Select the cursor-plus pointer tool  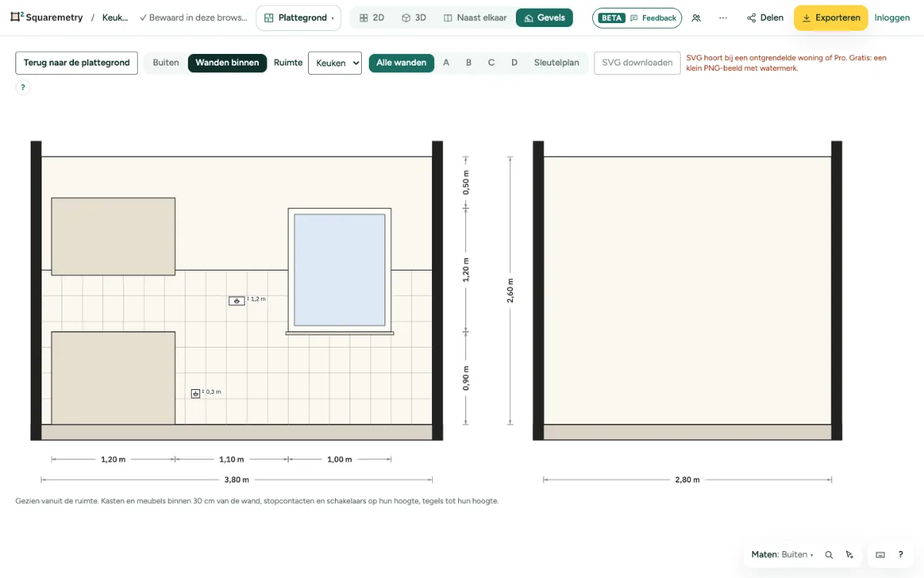tap(849, 554)
